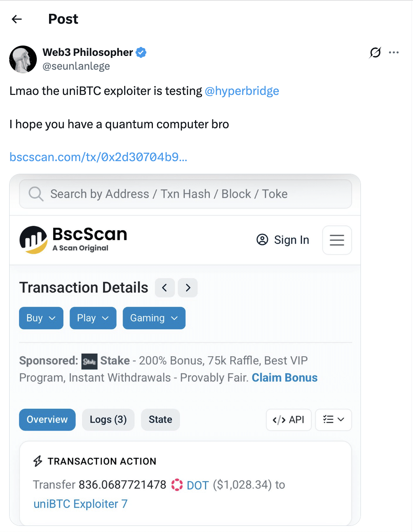Open the bscscan.com transaction link
The image size is (413, 532).
98,157
